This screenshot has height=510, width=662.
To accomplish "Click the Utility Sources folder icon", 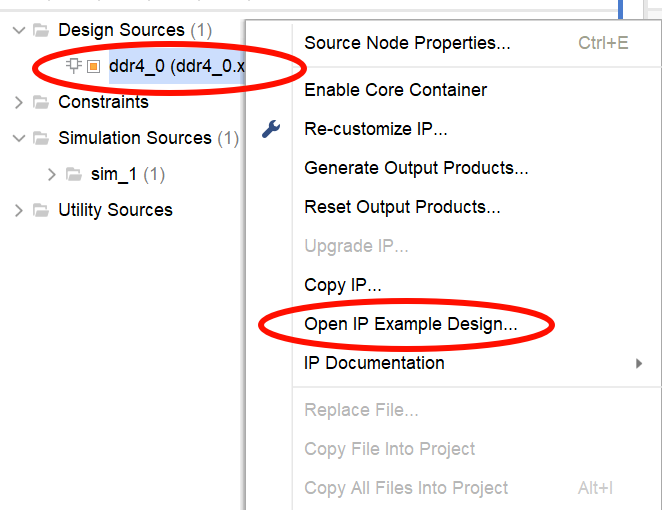I will click(x=41, y=210).
